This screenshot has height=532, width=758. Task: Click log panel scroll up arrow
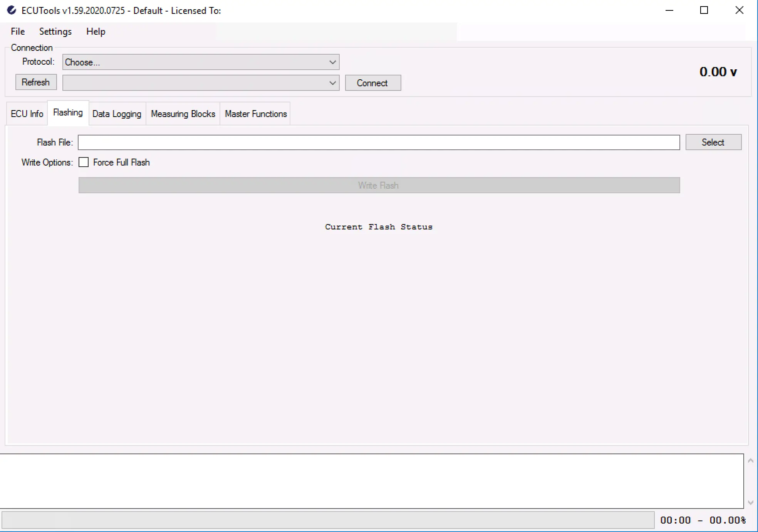(750, 461)
